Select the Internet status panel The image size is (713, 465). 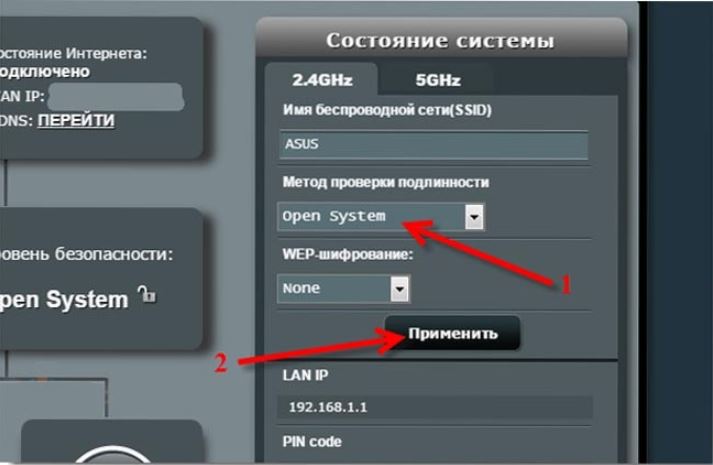101,88
